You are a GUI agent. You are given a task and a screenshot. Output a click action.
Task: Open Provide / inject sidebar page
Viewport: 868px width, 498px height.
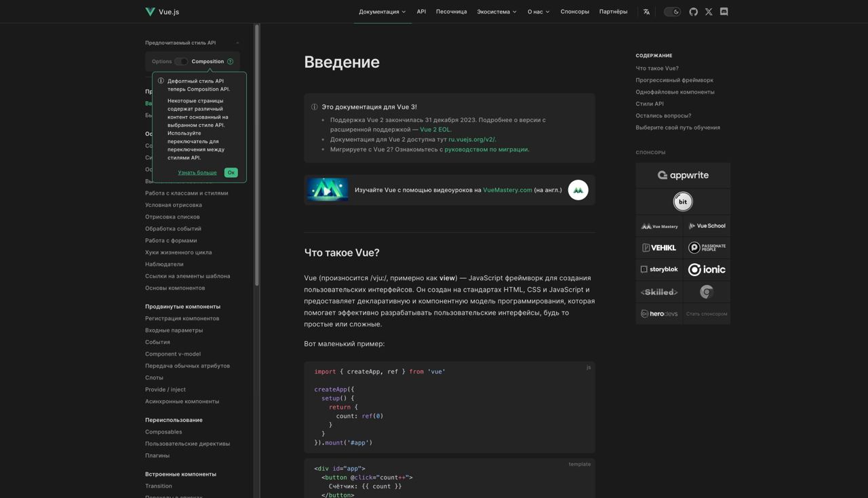click(165, 389)
